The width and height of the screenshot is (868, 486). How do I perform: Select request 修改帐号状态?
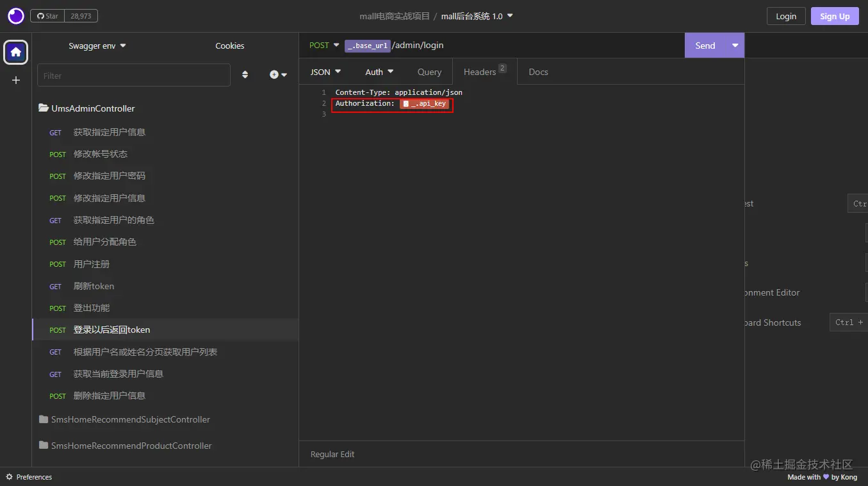coord(165,154)
